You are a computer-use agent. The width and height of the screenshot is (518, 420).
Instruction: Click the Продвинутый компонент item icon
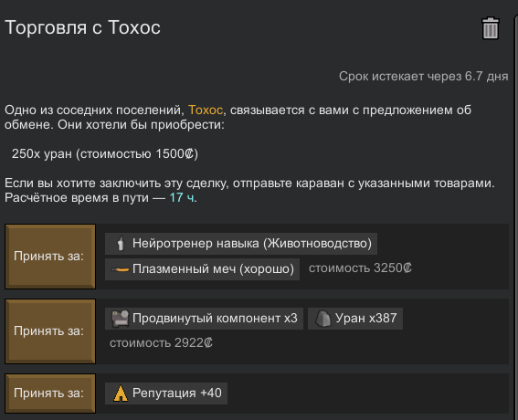tap(120, 319)
